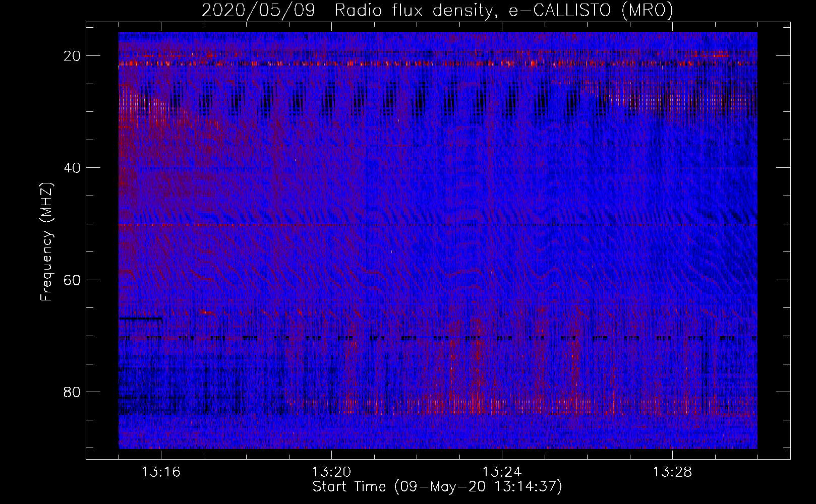This screenshot has width=816, height=504.
Task: Click the plot title "Radio flux density, e-CALLISTO (MRO)"
Action: [503, 11]
